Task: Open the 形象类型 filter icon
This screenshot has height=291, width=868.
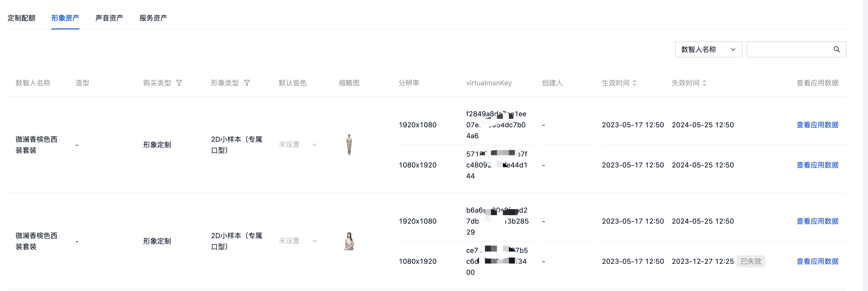Action: pos(247,83)
